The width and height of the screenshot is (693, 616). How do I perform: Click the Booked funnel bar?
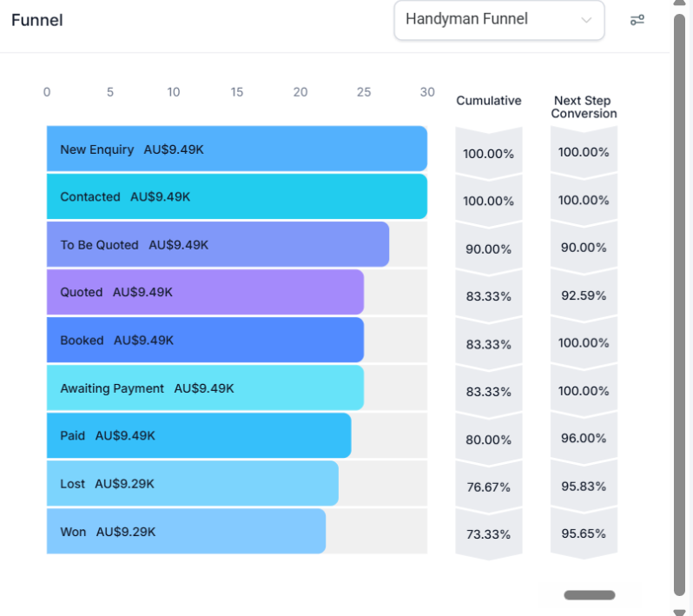point(206,340)
